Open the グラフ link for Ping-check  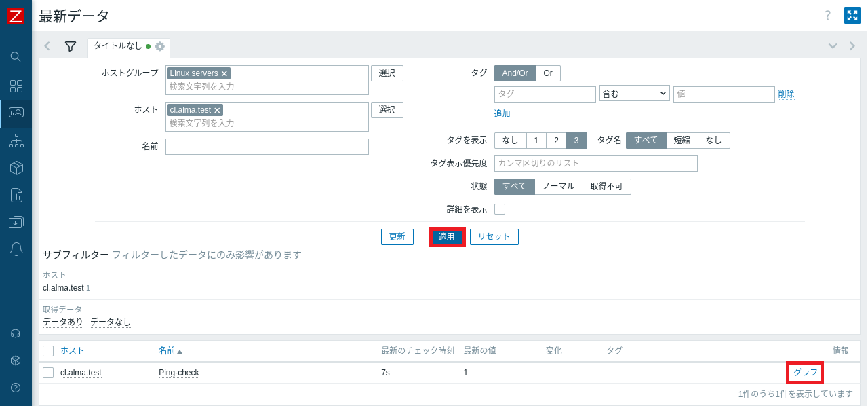[x=805, y=373]
